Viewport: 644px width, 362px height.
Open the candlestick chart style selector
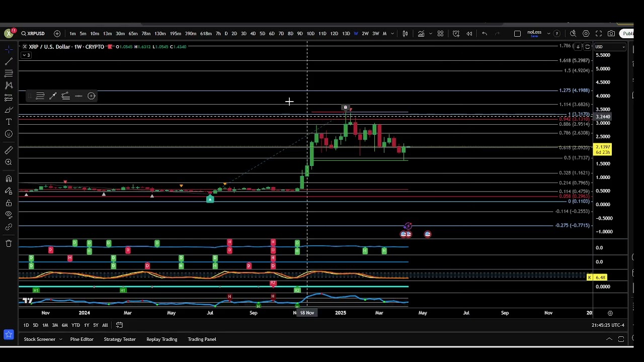tap(405, 34)
